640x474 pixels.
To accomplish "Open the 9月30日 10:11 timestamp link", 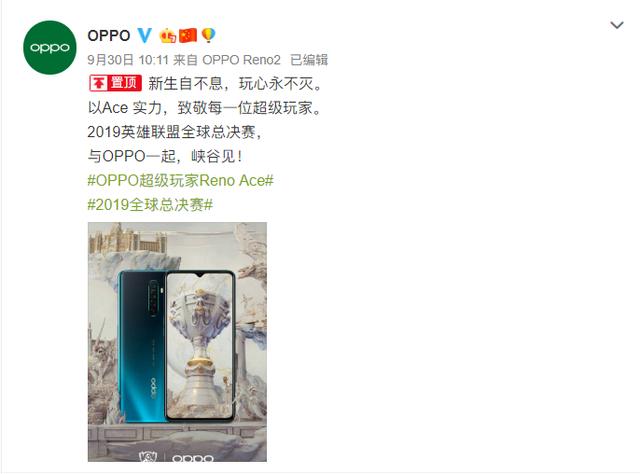I will coord(128,60).
